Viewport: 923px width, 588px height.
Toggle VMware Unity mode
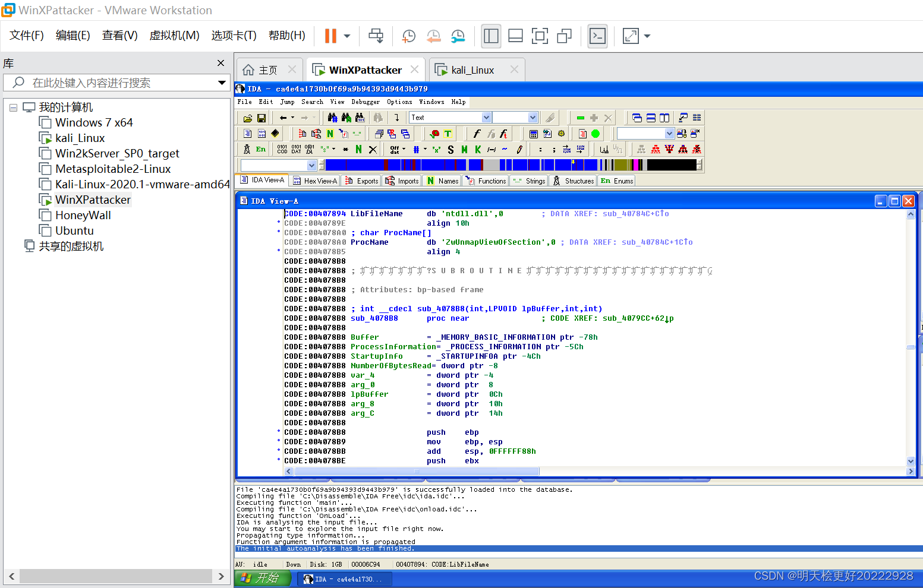tap(564, 36)
